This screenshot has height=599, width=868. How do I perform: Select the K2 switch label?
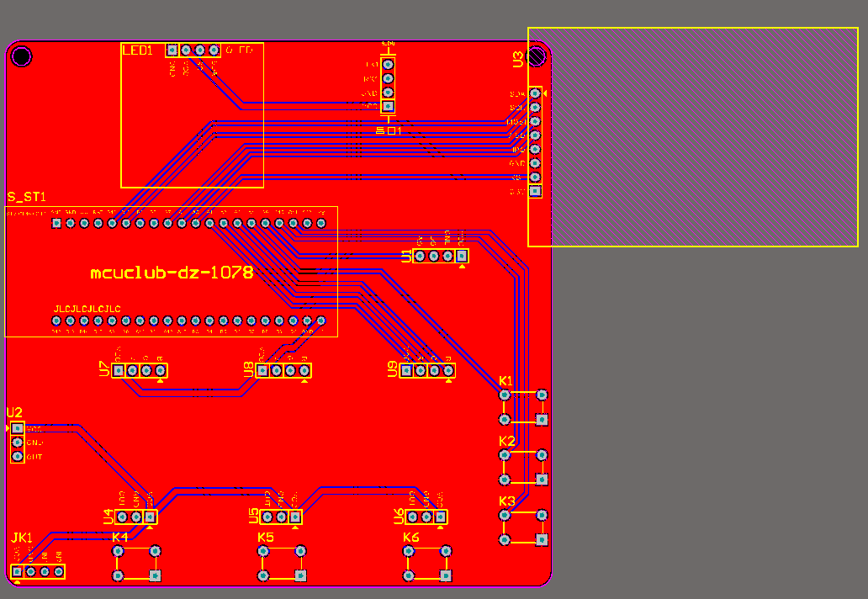pos(507,441)
